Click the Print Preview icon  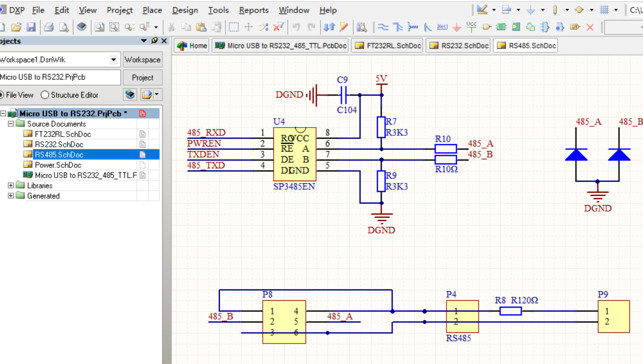coord(63,27)
